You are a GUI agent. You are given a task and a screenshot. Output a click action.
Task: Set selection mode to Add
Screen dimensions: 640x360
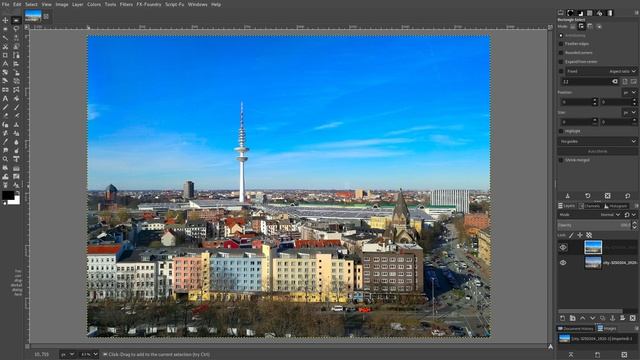point(581,27)
